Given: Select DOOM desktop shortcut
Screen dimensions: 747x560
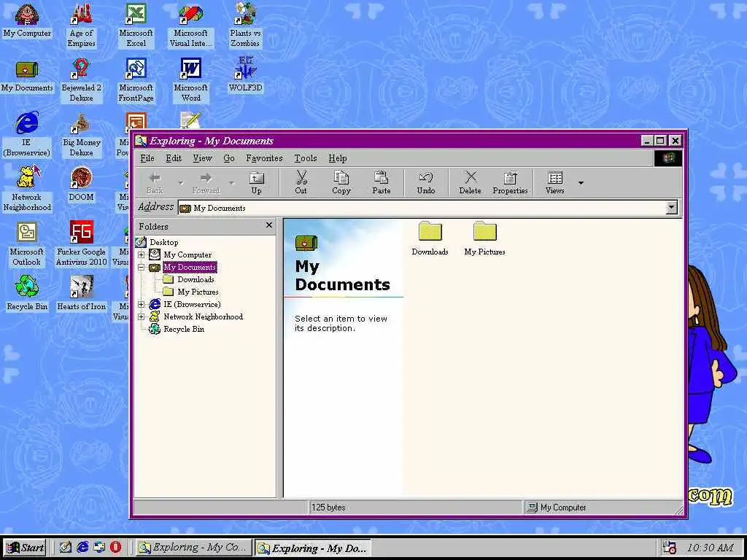Looking at the screenshot, I should [81, 184].
